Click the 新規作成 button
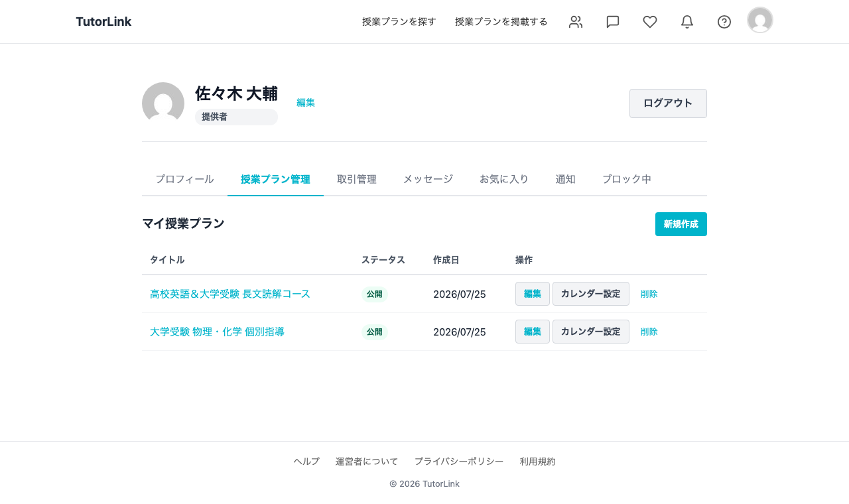The image size is (849, 504). [x=681, y=224]
